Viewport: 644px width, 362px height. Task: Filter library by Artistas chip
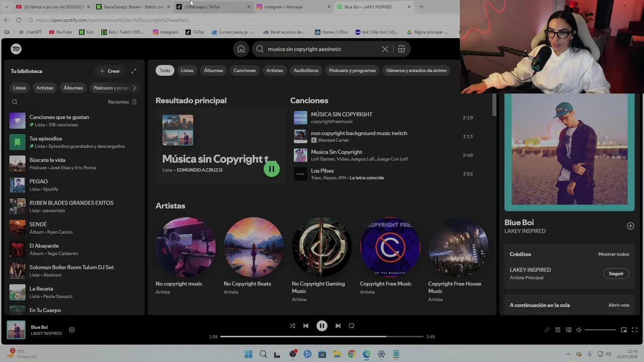(x=45, y=88)
